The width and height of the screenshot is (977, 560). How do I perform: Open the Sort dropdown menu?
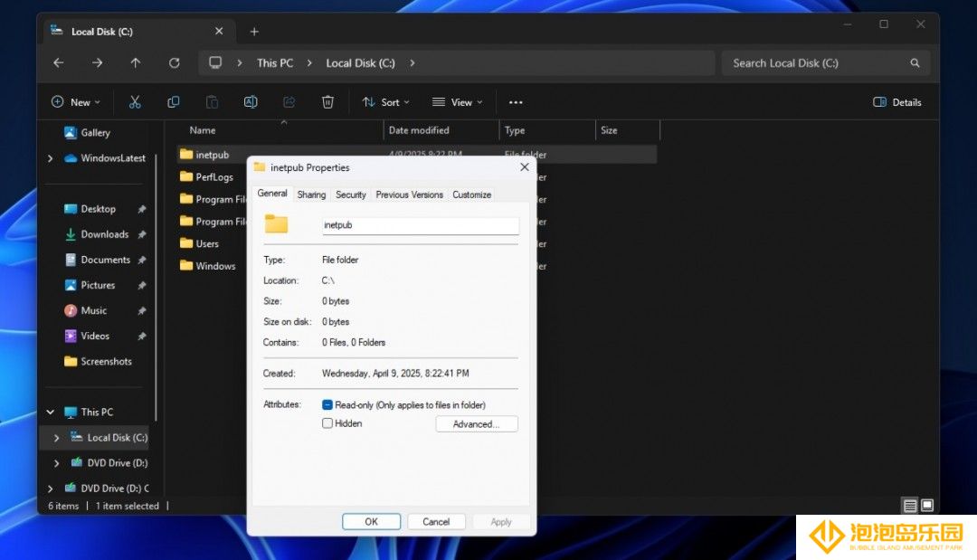(385, 102)
